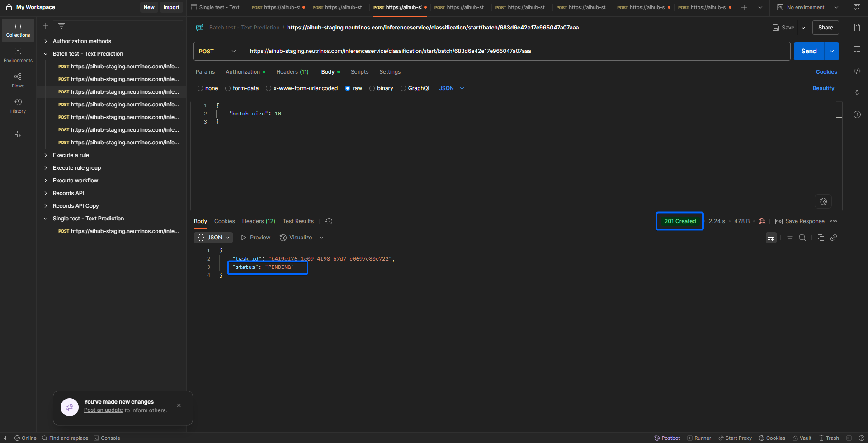The width and height of the screenshot is (868, 443).
Task: Open Find and replace in status bar
Action: 65,438
